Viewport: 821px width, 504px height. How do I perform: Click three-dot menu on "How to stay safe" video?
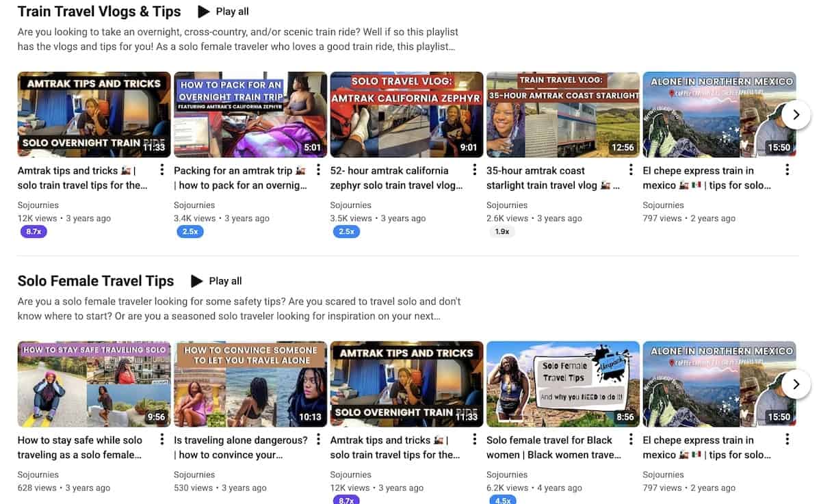[x=162, y=440]
